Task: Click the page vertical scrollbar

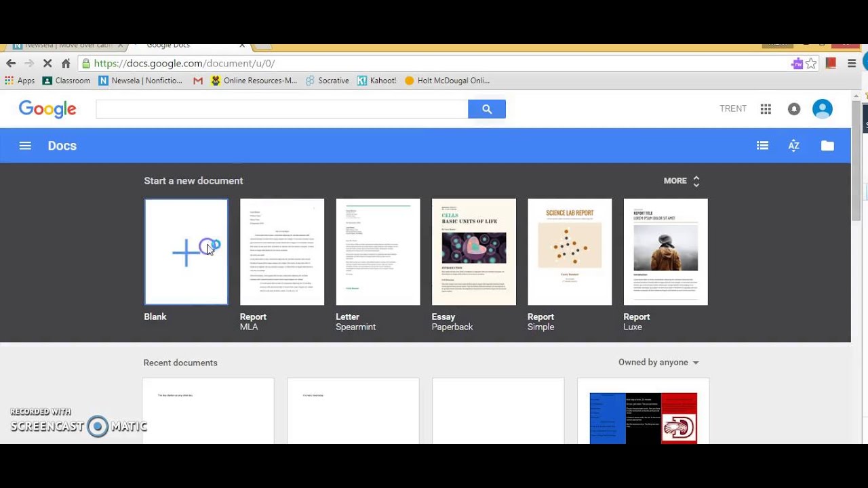Action: 856,161
